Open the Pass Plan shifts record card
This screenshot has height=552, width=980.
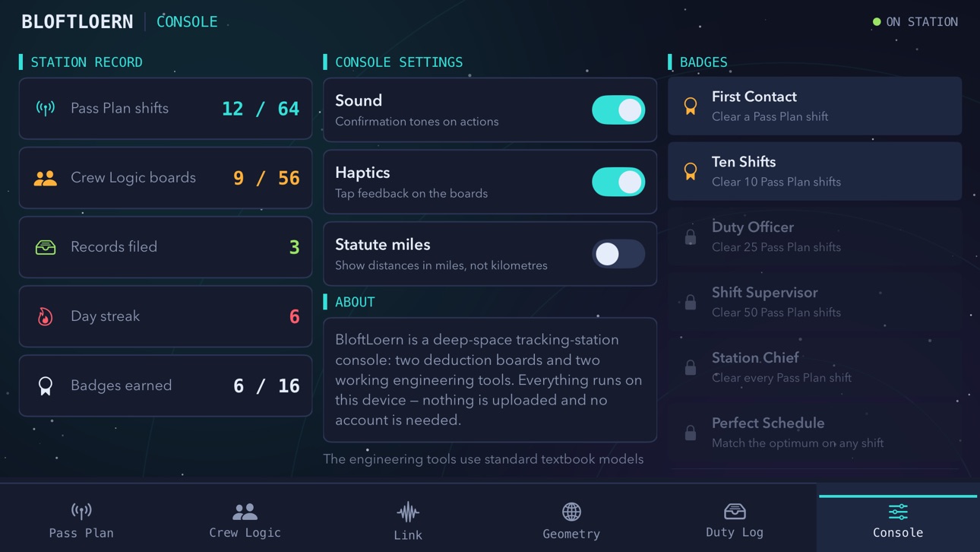[166, 109]
